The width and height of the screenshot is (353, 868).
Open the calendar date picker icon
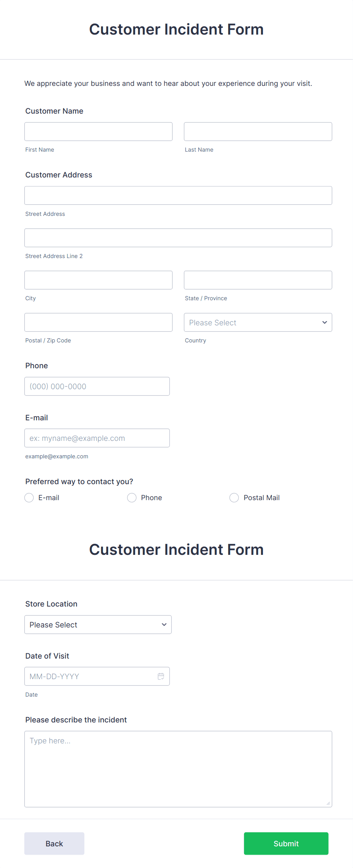point(161,676)
